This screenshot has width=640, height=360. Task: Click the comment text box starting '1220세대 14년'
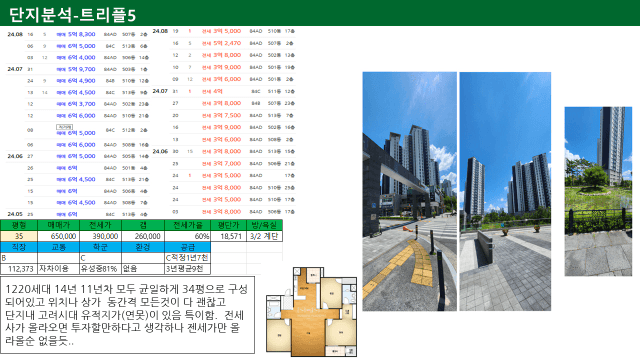127,315
